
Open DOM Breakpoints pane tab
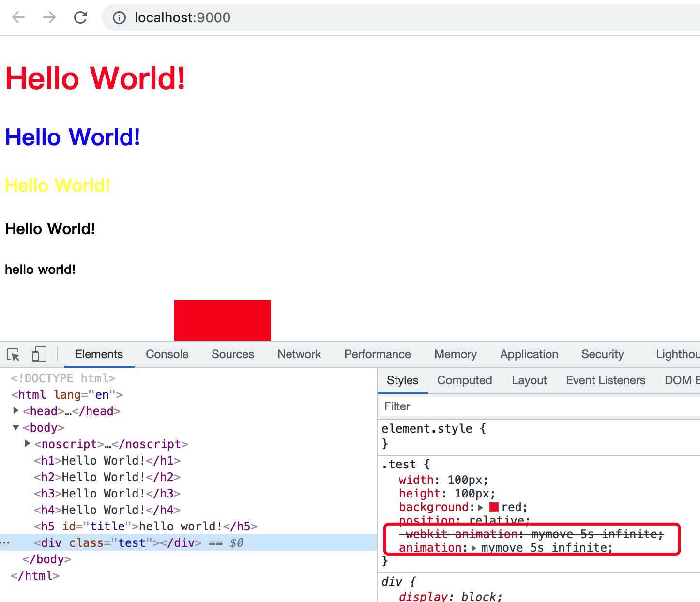pyautogui.click(x=682, y=380)
